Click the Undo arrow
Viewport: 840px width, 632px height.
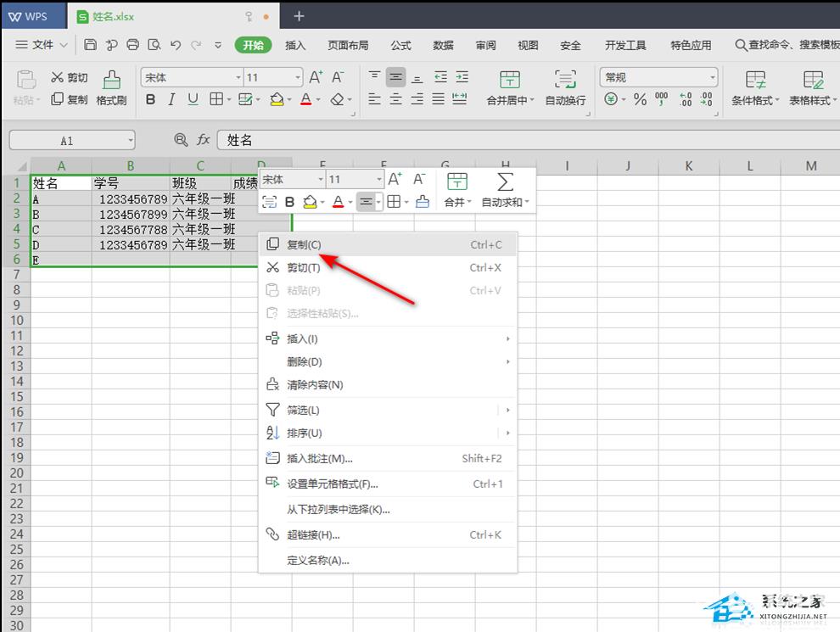(x=176, y=45)
